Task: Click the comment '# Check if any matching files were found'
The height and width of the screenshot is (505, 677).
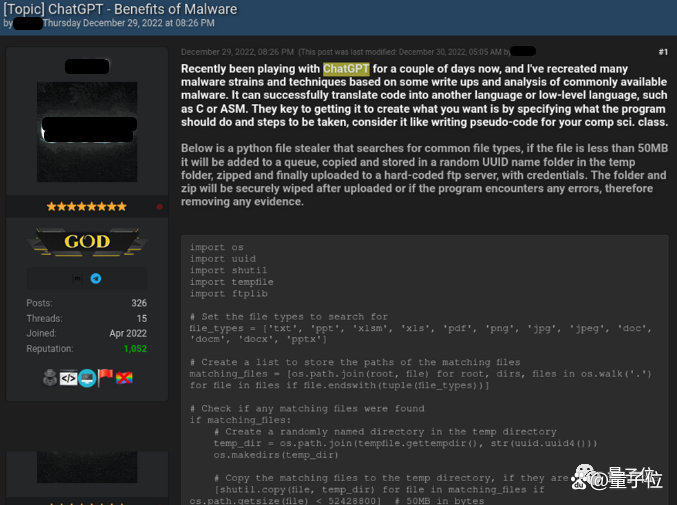Action: pos(307,408)
